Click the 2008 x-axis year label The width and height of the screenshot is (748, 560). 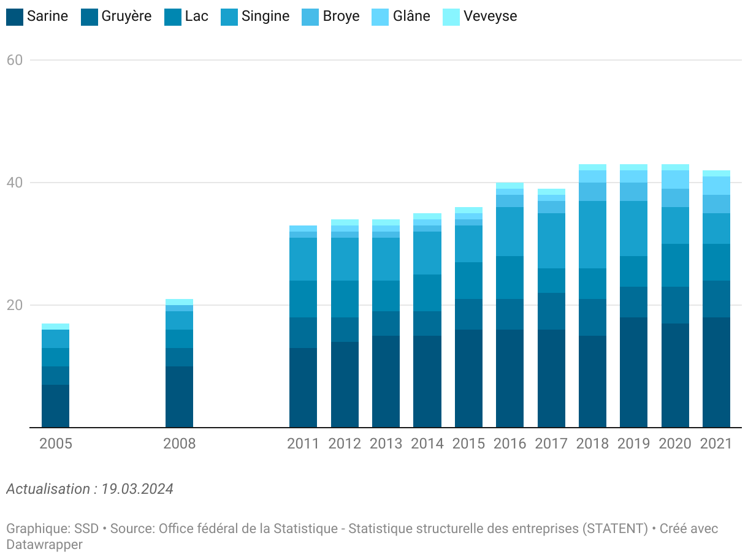tap(179, 444)
